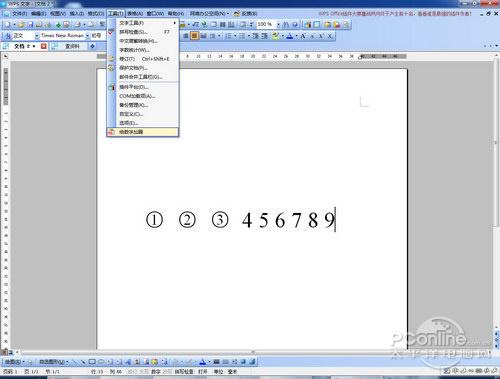Screen dimensions: 500x379
Task: Open the 选项 (Options) menu entry
Action: 129,123
